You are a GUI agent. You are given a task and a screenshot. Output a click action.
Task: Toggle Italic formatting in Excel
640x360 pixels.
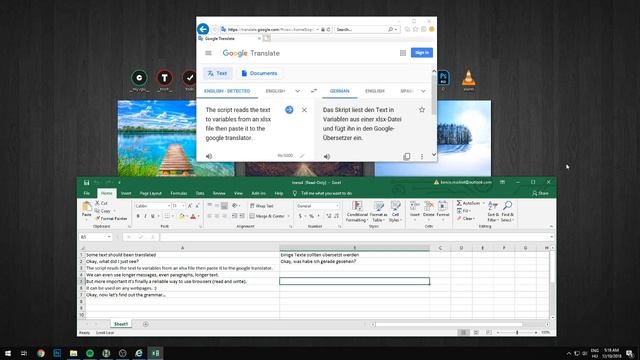[x=145, y=216]
